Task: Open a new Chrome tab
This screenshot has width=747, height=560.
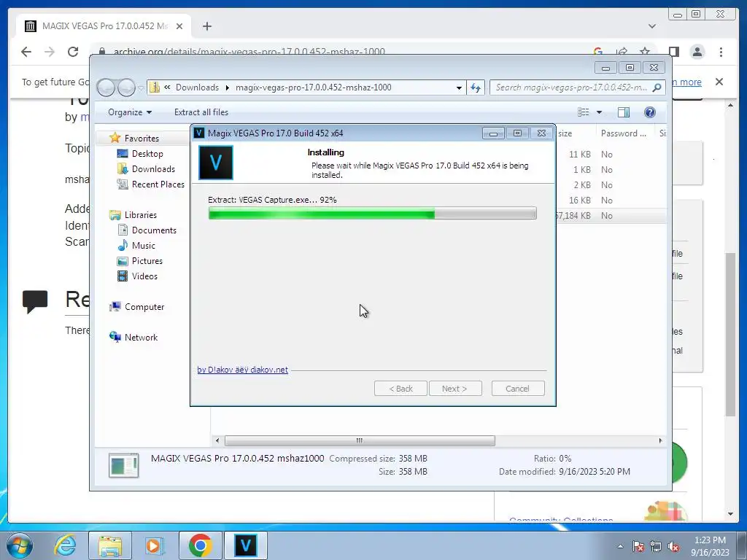Action: click(206, 26)
